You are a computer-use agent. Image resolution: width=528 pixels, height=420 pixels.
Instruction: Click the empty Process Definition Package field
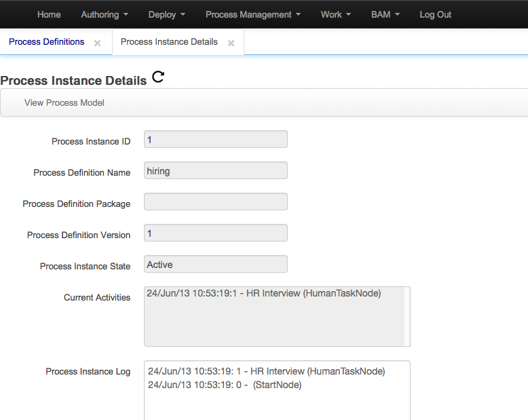click(215, 202)
